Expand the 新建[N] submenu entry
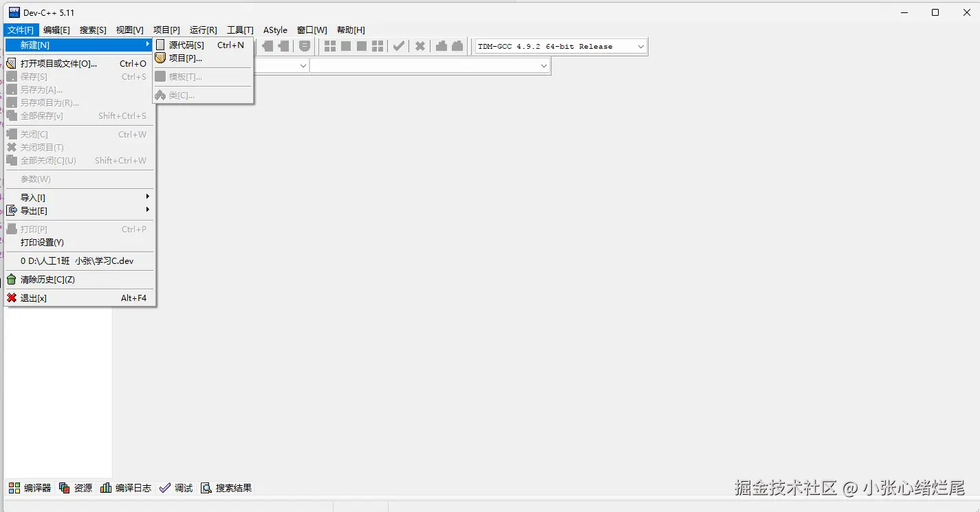This screenshot has height=512, width=980. pyautogui.click(x=80, y=45)
